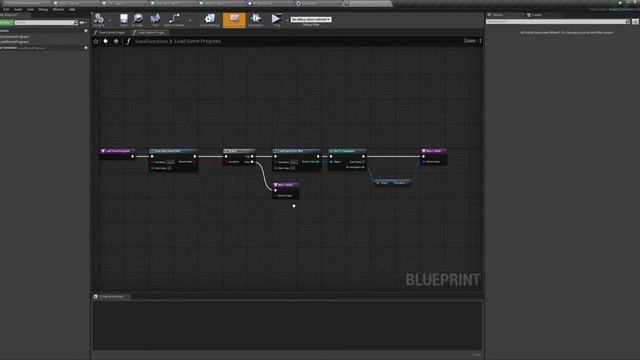Image resolution: width=640 pixels, height=360 pixels.
Task: Click the add button on the Functions header
Action: pyautogui.click(x=86, y=31)
